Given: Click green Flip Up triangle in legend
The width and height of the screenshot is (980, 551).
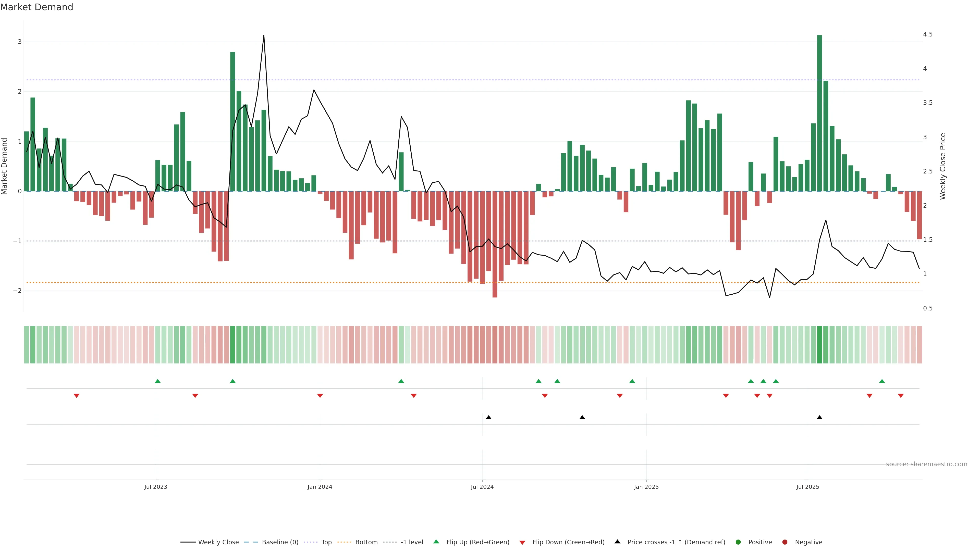Looking at the screenshot, I should [x=436, y=542].
